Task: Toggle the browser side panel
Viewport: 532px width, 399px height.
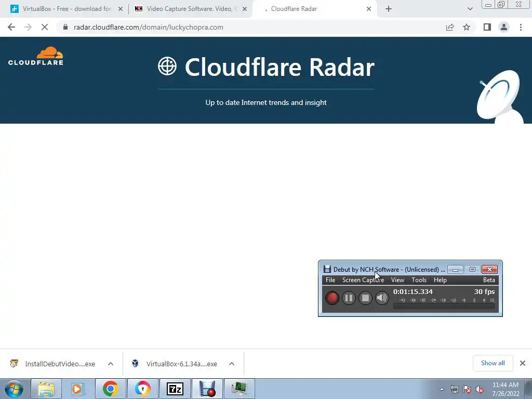Action: click(487, 27)
